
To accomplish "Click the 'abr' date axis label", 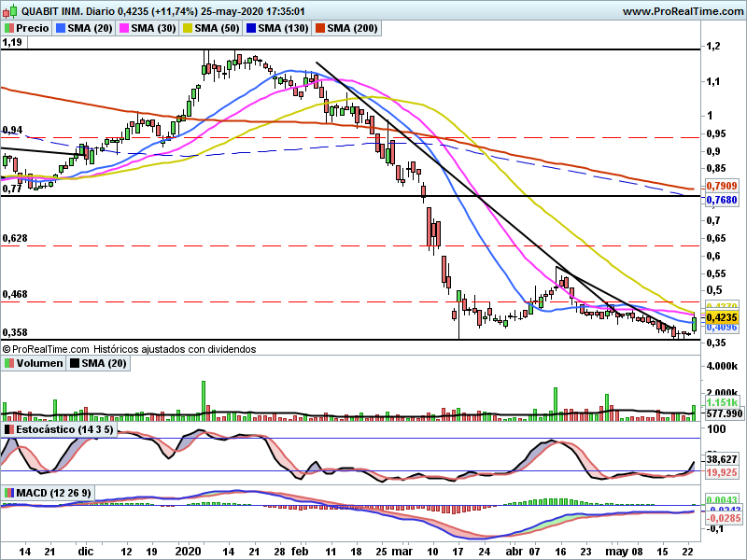I will [x=514, y=552].
